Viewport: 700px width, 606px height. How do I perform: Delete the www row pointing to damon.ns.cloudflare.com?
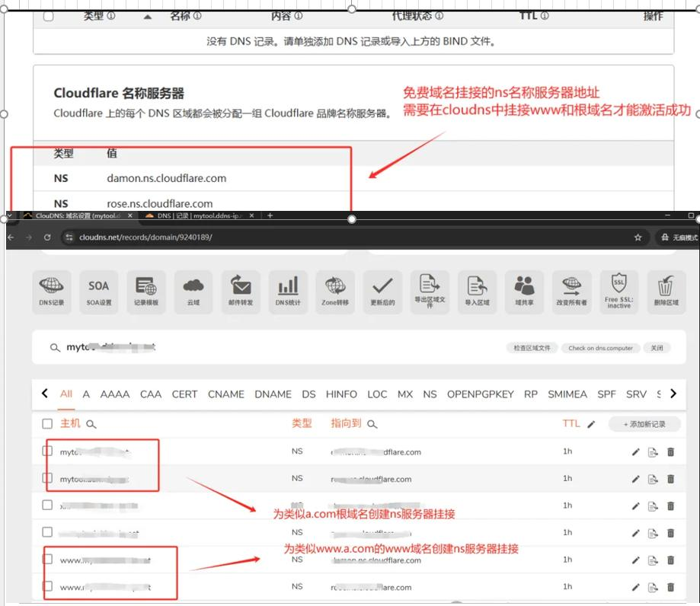(670, 560)
